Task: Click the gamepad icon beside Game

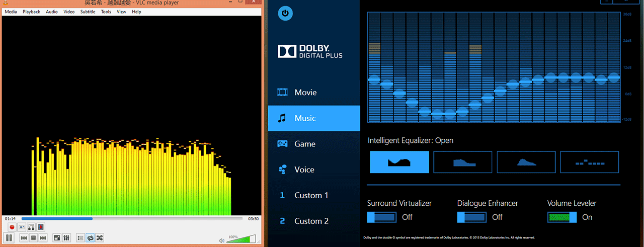Action: coord(282,144)
